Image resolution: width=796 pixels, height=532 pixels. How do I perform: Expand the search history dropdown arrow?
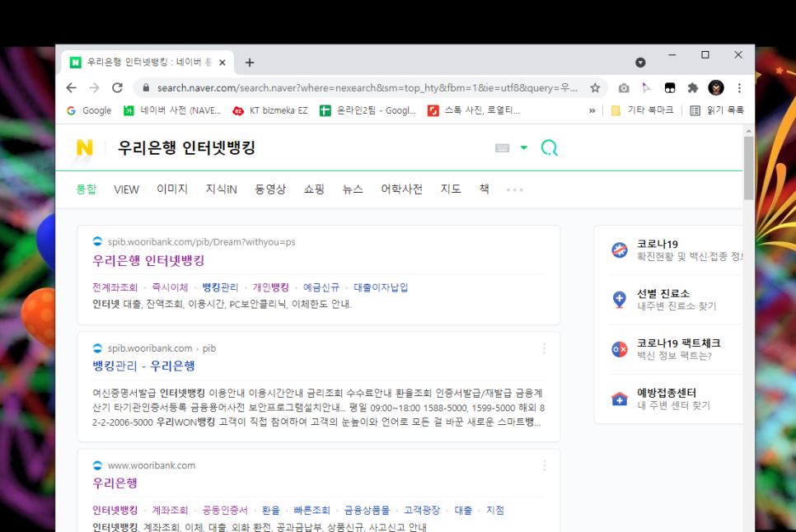(x=524, y=148)
